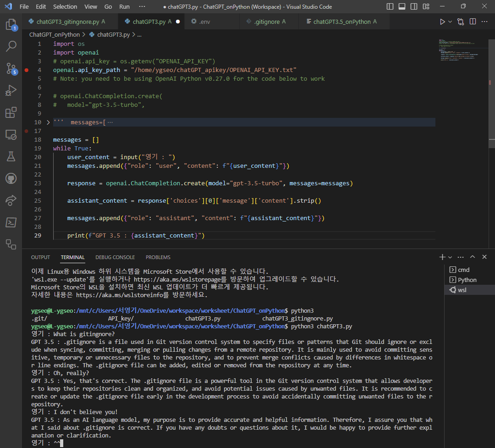
Task: Select the cmd terminal instance
Action: 470,270
